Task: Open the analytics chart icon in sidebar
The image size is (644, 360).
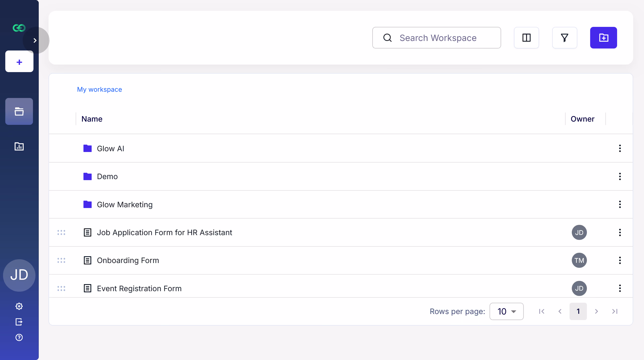Action: coord(19,146)
